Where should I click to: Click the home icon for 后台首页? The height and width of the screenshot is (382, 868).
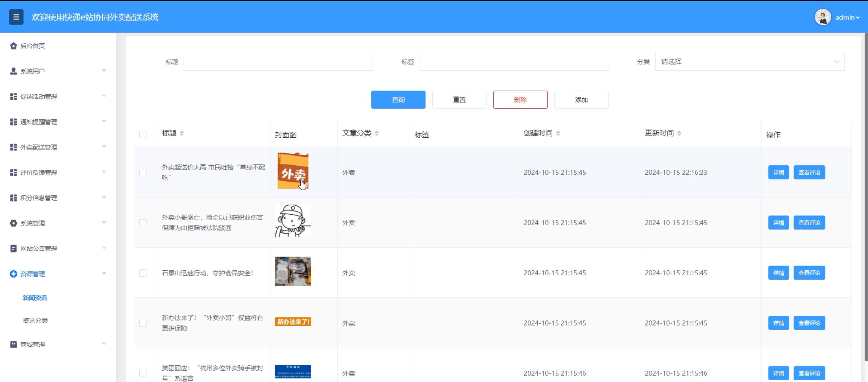click(x=13, y=46)
